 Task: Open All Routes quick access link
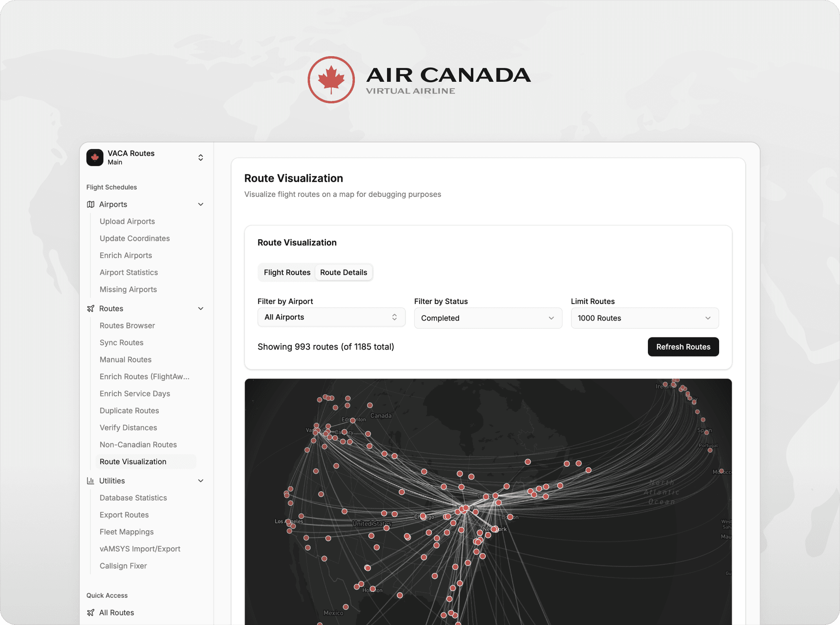coord(117,613)
